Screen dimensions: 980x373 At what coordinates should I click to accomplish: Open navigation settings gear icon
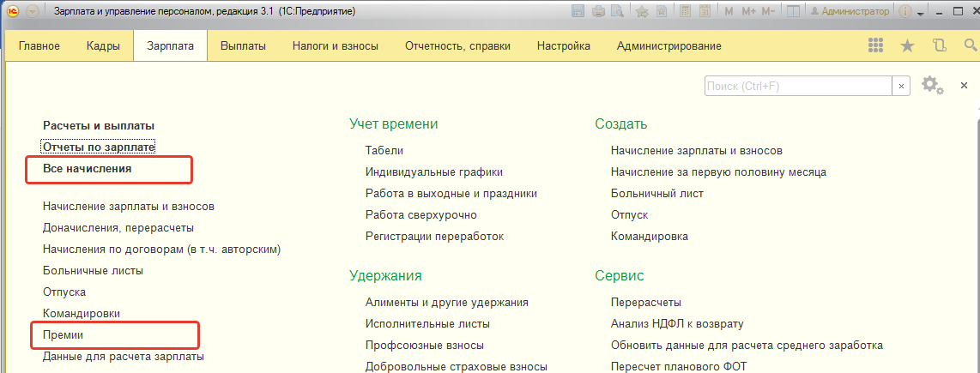(x=931, y=86)
